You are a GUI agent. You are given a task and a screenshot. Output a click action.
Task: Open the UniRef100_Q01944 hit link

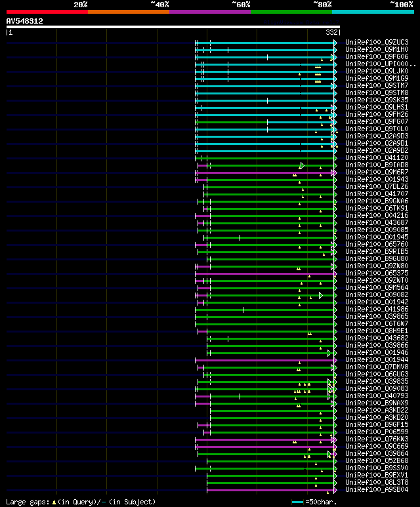[377, 360]
